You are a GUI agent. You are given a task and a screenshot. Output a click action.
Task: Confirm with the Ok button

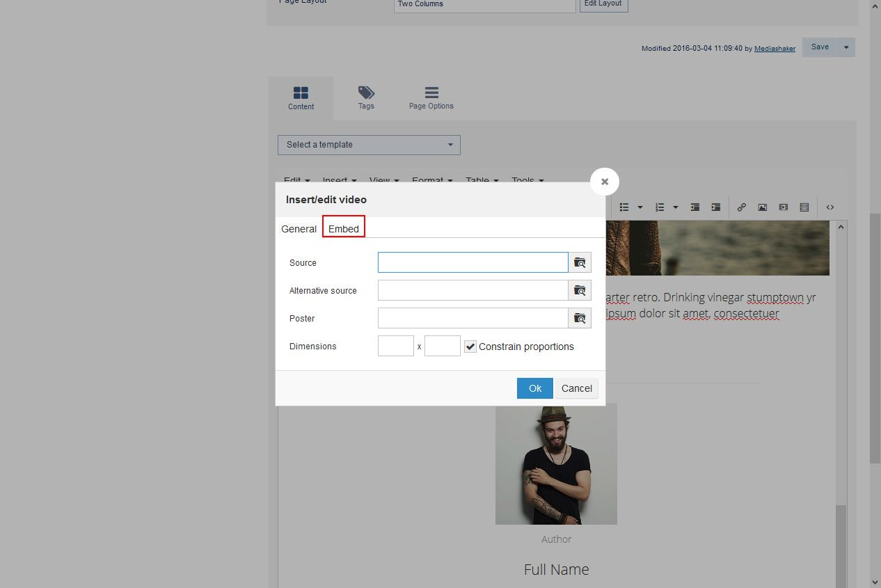(535, 388)
